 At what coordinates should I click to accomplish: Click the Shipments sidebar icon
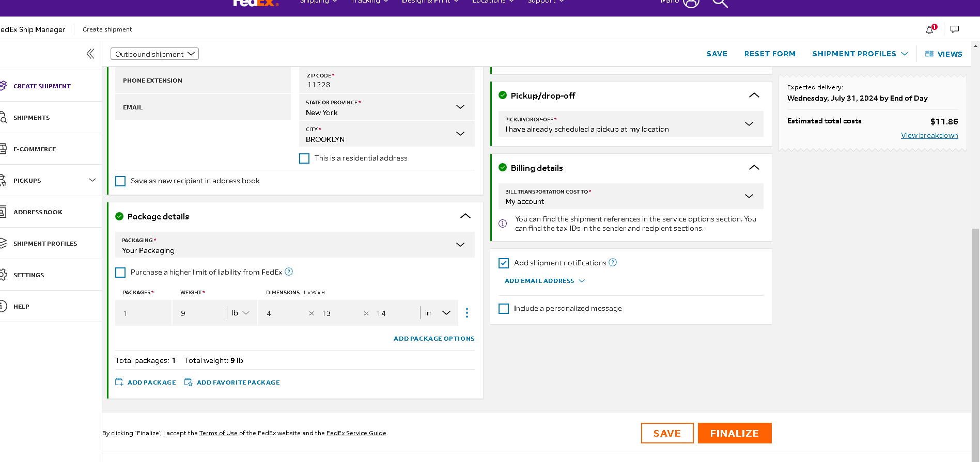coord(3,117)
